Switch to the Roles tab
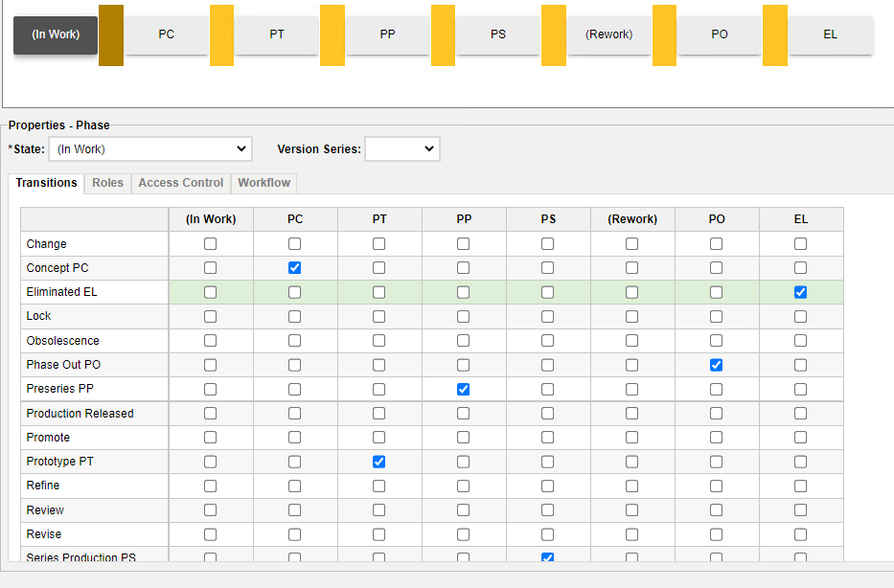 click(107, 182)
